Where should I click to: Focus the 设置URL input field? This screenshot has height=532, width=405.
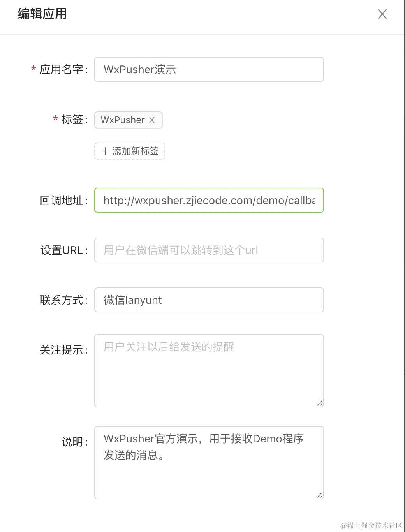pyautogui.click(x=209, y=250)
